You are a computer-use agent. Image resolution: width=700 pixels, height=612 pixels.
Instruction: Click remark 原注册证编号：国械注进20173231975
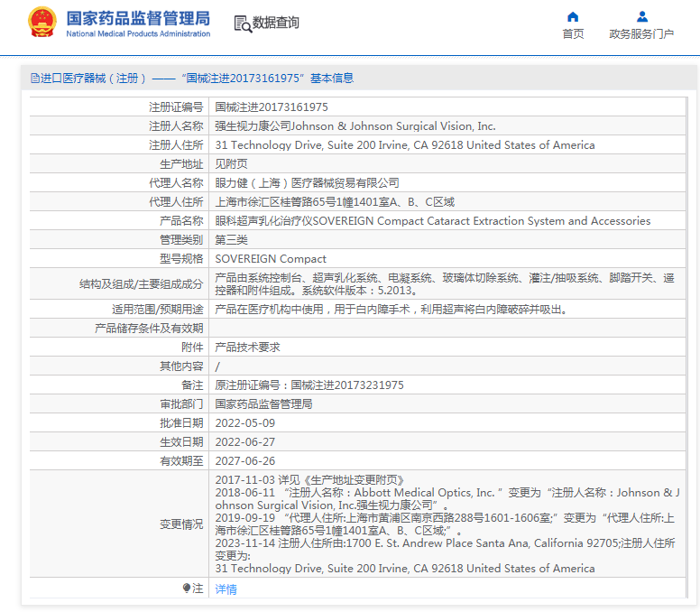309,385
